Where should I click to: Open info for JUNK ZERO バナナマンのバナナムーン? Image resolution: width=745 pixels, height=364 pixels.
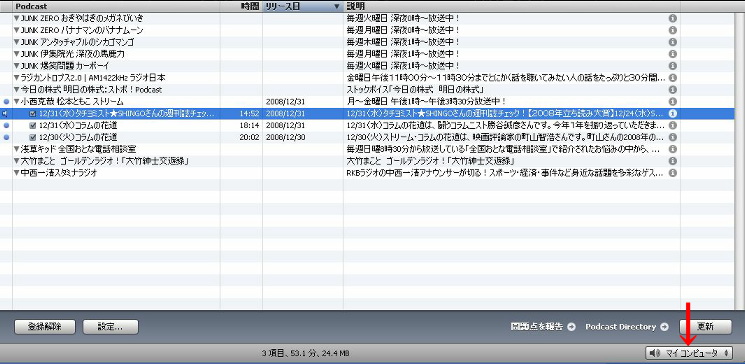pos(672,30)
